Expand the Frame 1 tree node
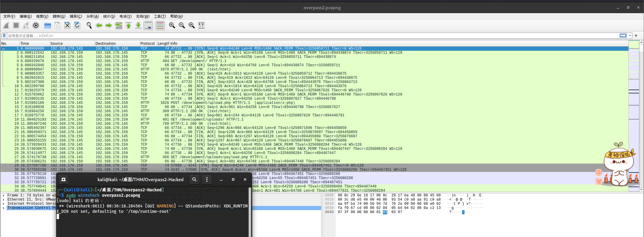Image resolution: width=644 pixels, height=237 pixels. point(4,196)
